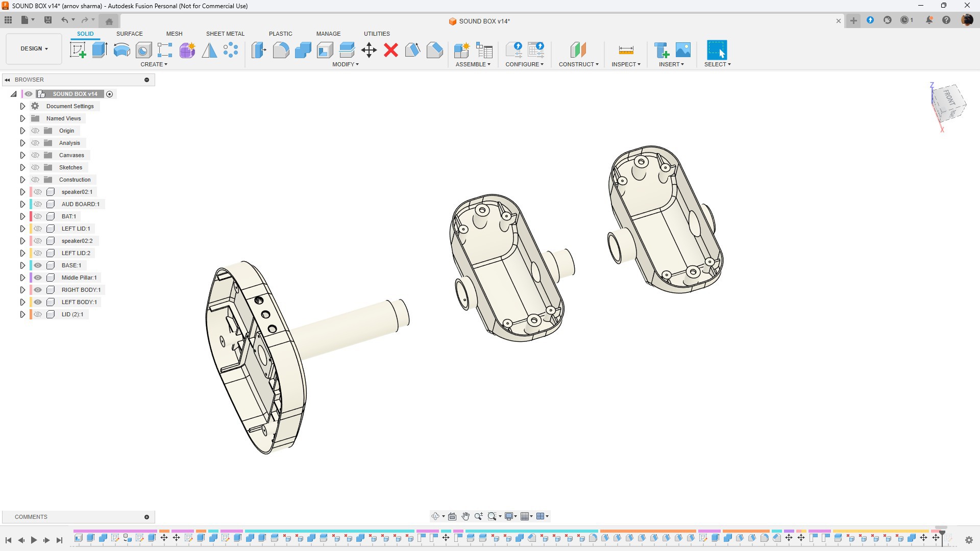
Task: Expand the Middle Pillar:1 tree node
Action: 22,278
